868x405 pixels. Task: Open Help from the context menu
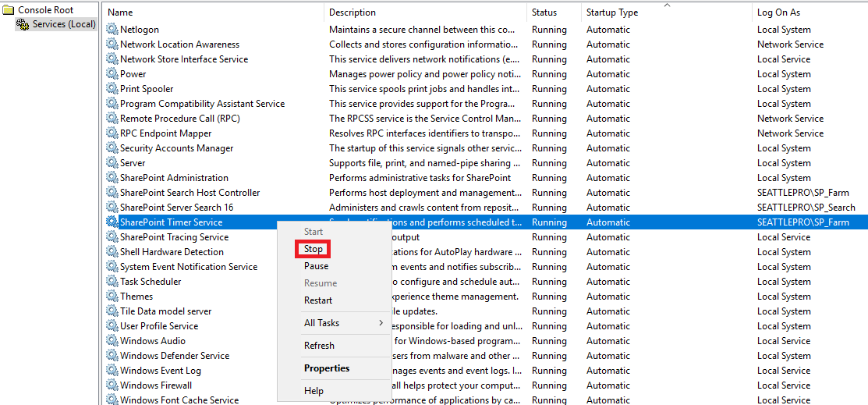pyautogui.click(x=314, y=391)
